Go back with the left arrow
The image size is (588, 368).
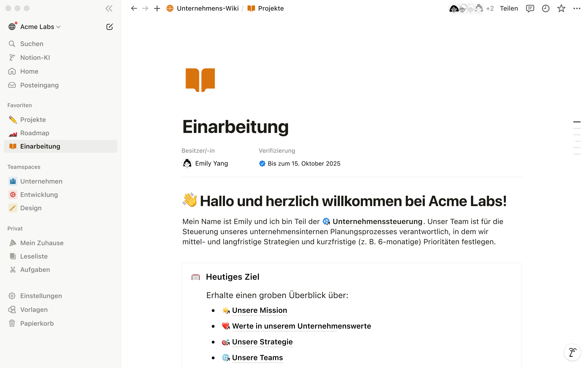tap(134, 9)
